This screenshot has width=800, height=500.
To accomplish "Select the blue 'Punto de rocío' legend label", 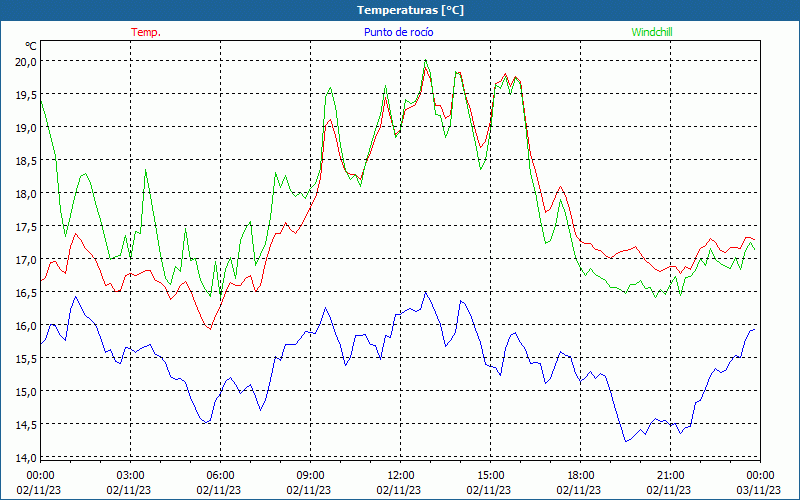I will click(398, 32).
